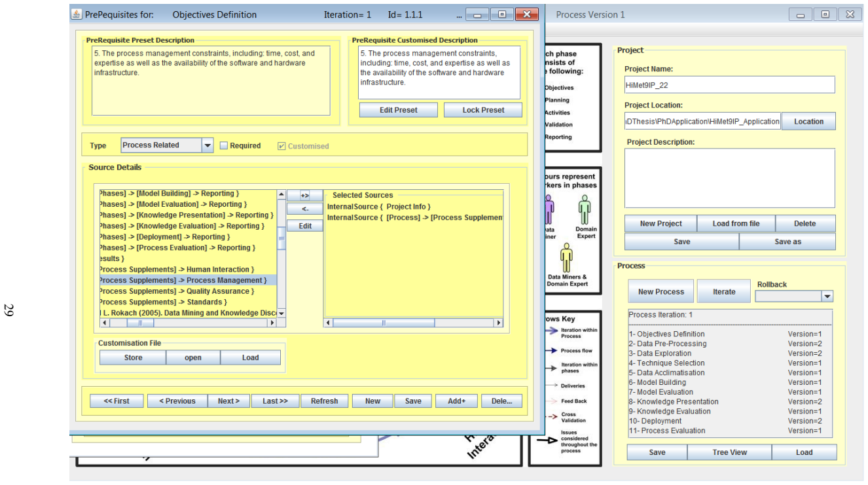The width and height of the screenshot is (868, 485).
Task: Click the Iterate button
Action: 723,292
